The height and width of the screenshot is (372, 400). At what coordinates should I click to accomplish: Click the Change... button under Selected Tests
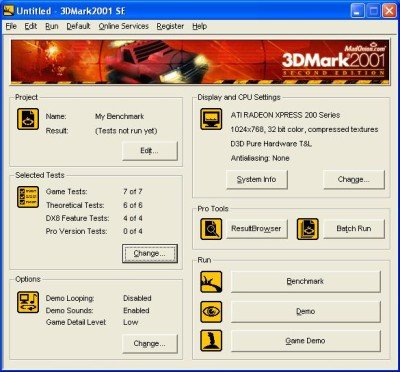(150, 254)
